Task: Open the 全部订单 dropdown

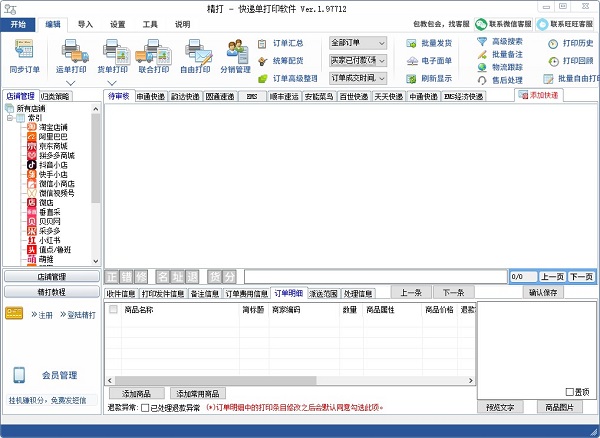Action: [358, 43]
